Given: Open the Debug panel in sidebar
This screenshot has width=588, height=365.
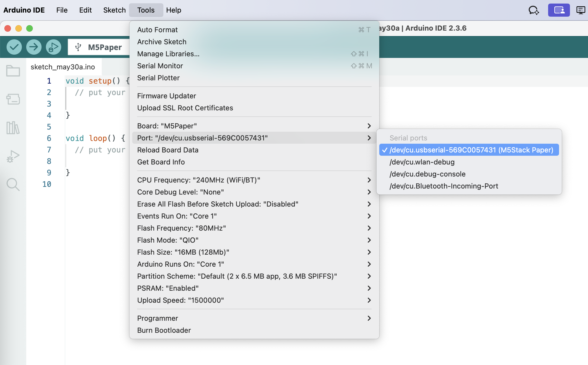Looking at the screenshot, I should [x=13, y=156].
